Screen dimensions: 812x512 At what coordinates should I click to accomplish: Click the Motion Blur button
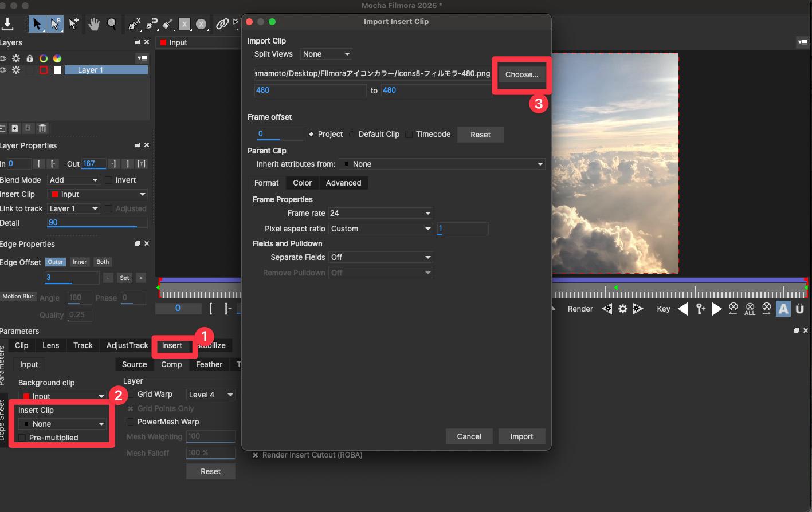(18, 296)
